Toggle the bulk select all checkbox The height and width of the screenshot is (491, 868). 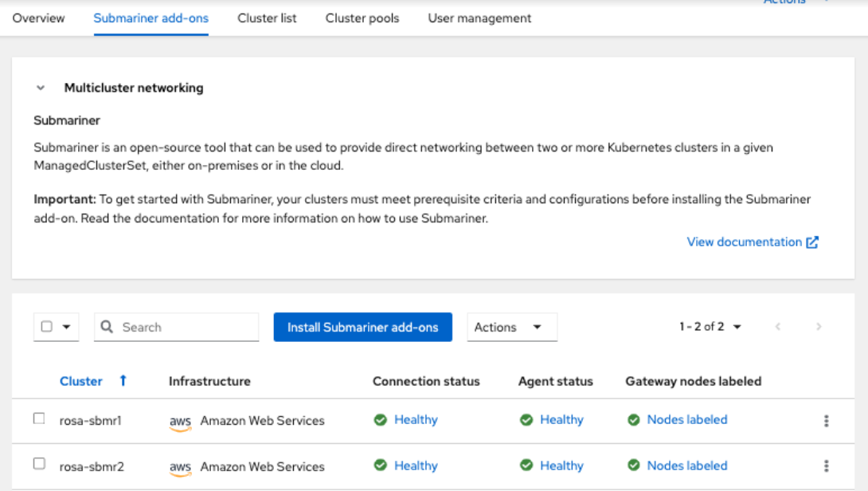pyautogui.click(x=47, y=327)
